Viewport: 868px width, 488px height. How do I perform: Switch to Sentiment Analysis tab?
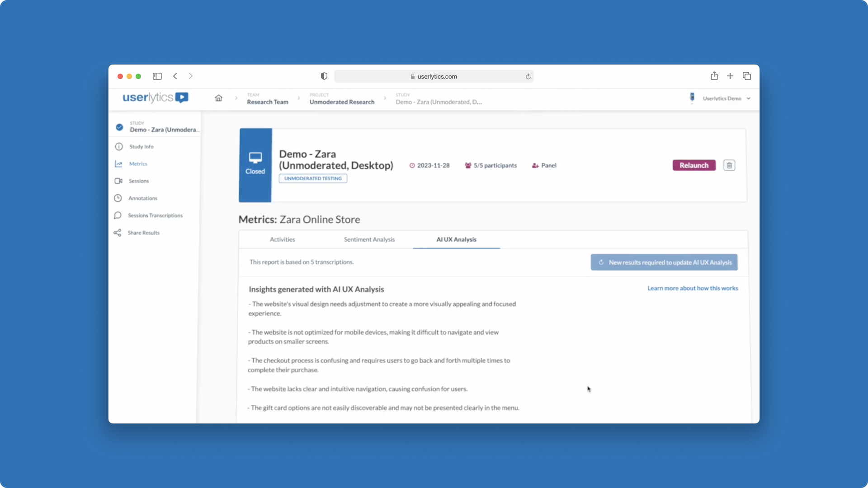[x=369, y=239]
